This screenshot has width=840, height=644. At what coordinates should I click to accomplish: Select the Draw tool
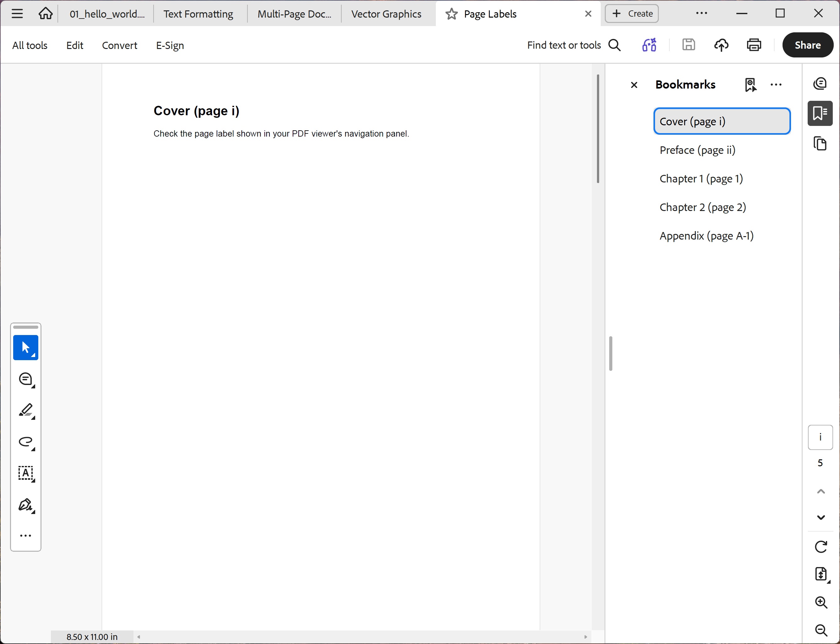[x=25, y=443]
